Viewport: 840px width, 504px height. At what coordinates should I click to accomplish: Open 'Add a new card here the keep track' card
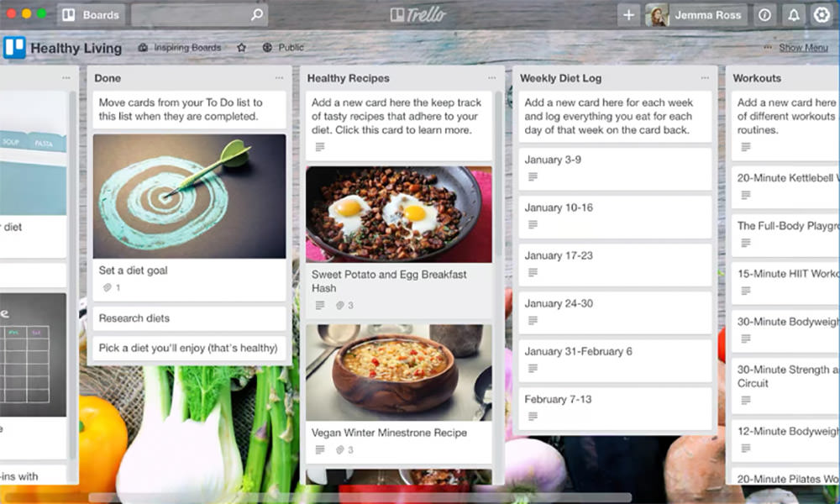tap(398, 125)
